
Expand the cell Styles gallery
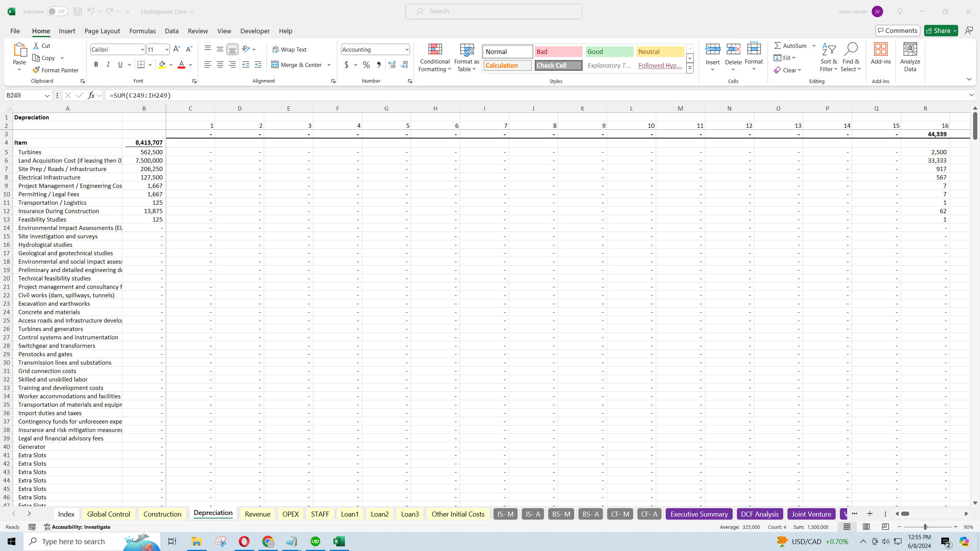click(690, 68)
